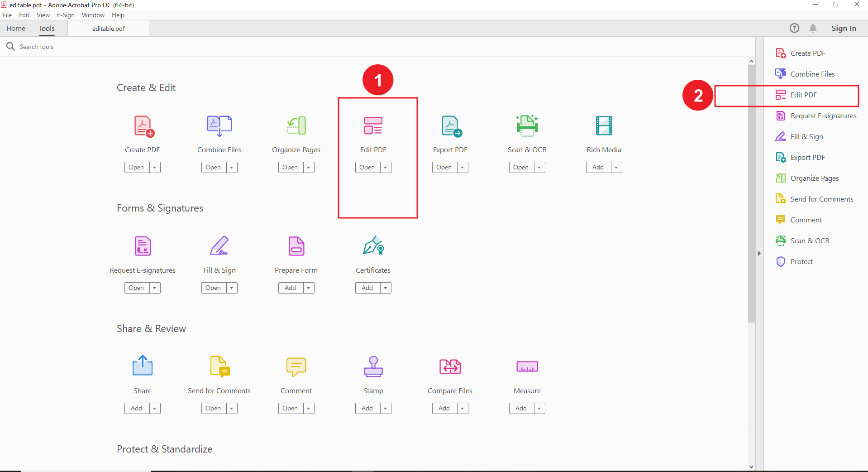Click the scroll down arrow of the tools list
The width and height of the screenshot is (868, 472).
point(751,467)
